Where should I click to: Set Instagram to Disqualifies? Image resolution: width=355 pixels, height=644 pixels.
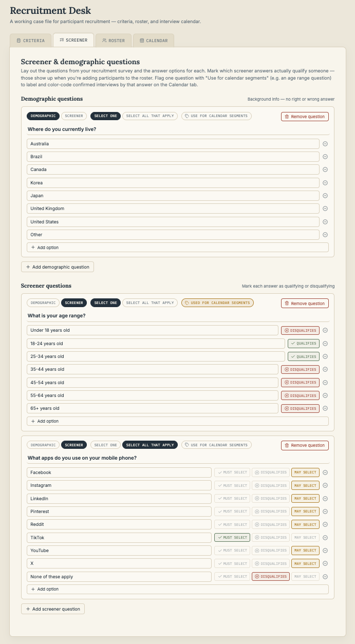point(271,485)
